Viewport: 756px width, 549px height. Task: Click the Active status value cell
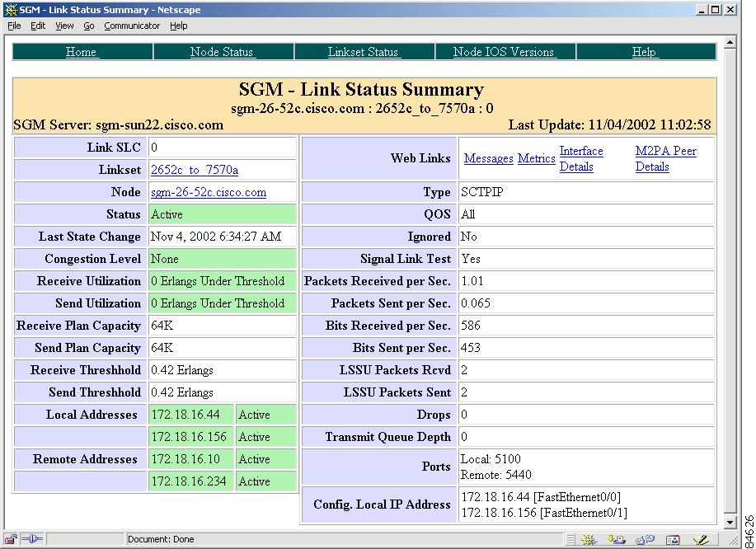223,214
